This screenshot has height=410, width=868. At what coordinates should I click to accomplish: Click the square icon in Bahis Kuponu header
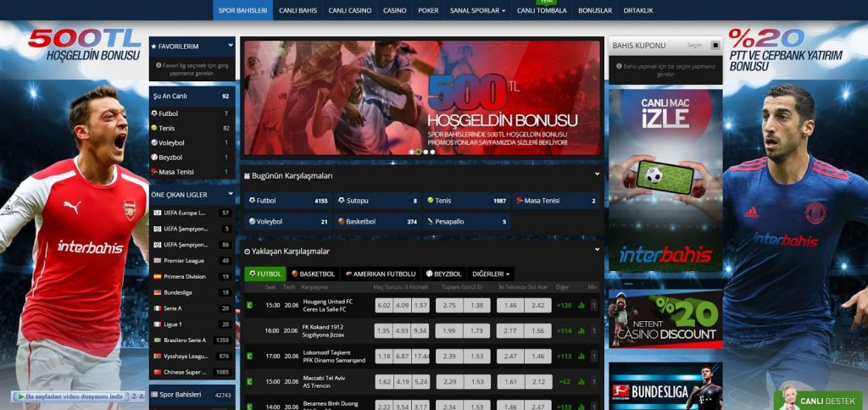[x=715, y=46]
